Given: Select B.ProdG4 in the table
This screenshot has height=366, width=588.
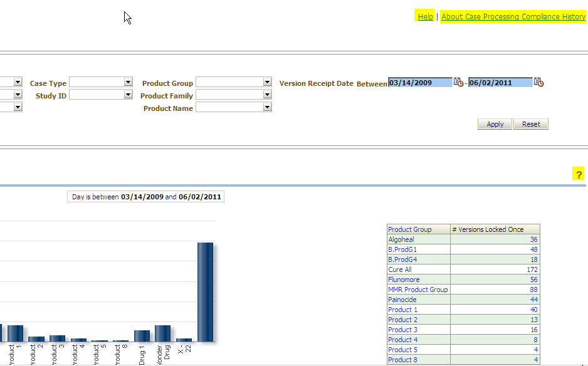Looking at the screenshot, I should (402, 259).
